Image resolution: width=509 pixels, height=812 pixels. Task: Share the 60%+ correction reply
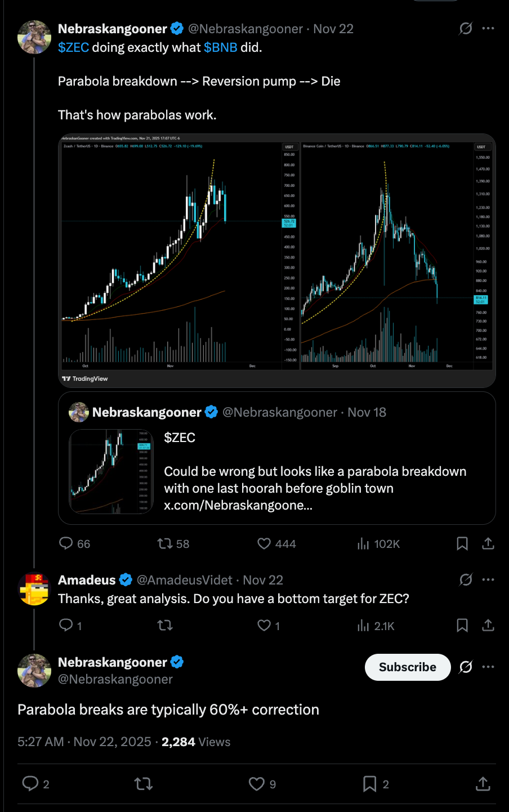(x=483, y=784)
